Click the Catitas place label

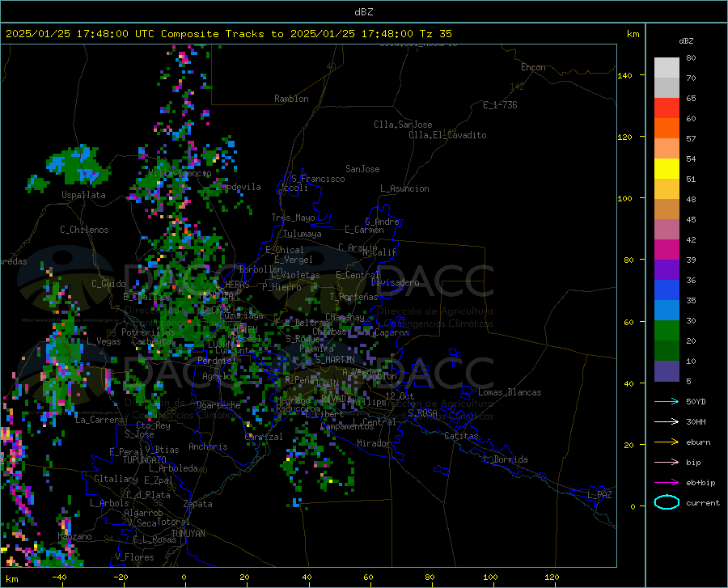pyautogui.click(x=461, y=436)
